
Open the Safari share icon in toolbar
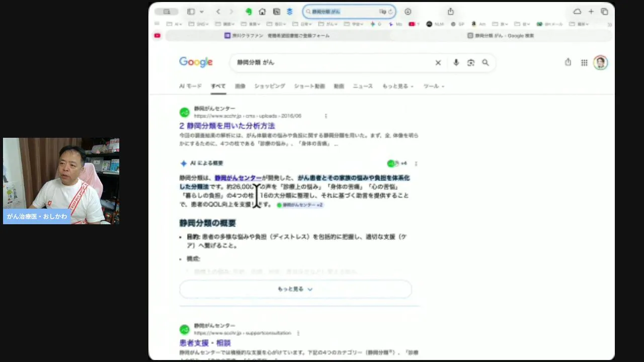[451, 12]
